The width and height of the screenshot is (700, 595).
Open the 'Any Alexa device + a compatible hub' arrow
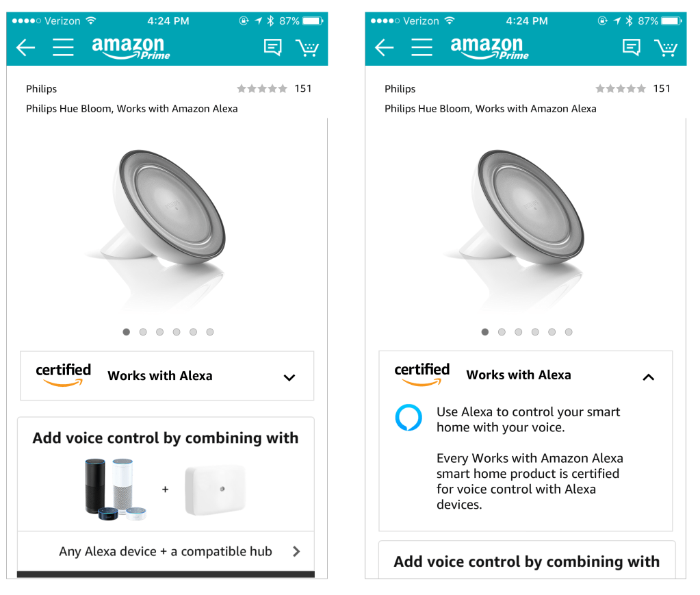pyautogui.click(x=296, y=551)
